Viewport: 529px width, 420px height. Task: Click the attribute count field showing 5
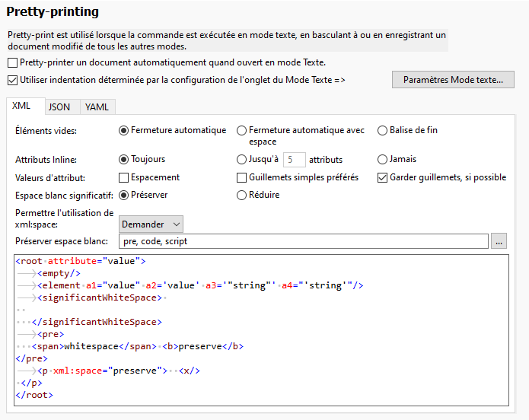(x=294, y=160)
